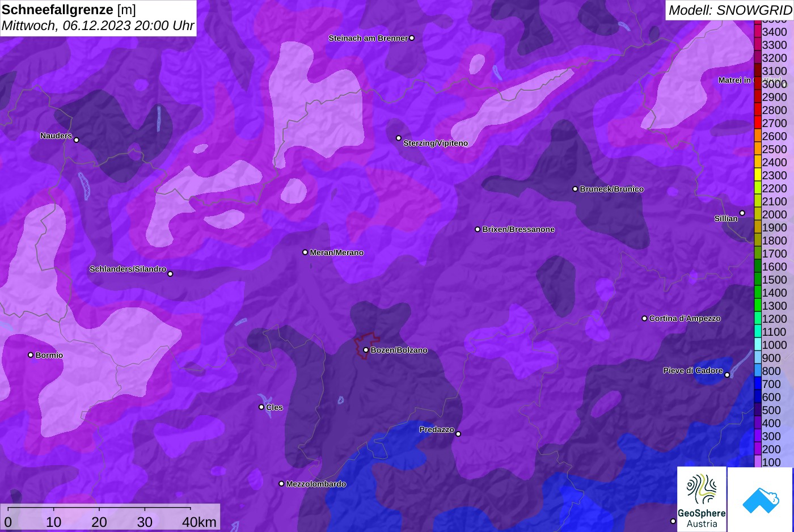Click the Sillian location dot
Image resolution: width=794 pixels, height=532 pixels.
742,213
